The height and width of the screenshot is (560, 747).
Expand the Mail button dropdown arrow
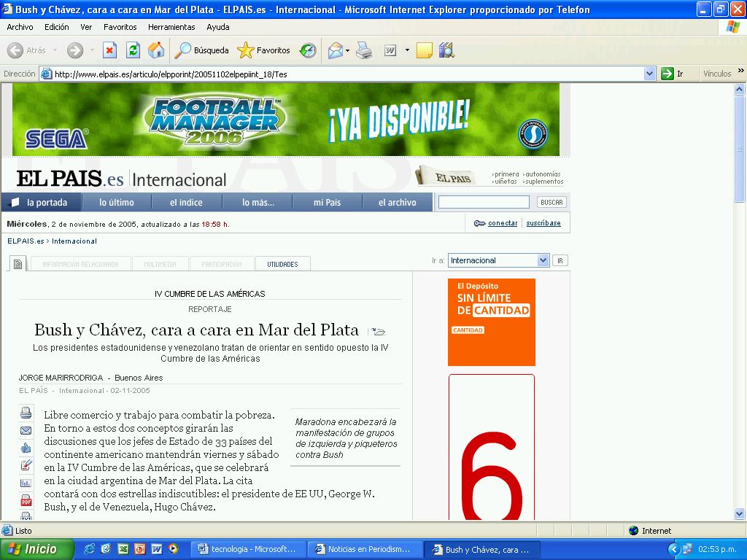pos(348,50)
